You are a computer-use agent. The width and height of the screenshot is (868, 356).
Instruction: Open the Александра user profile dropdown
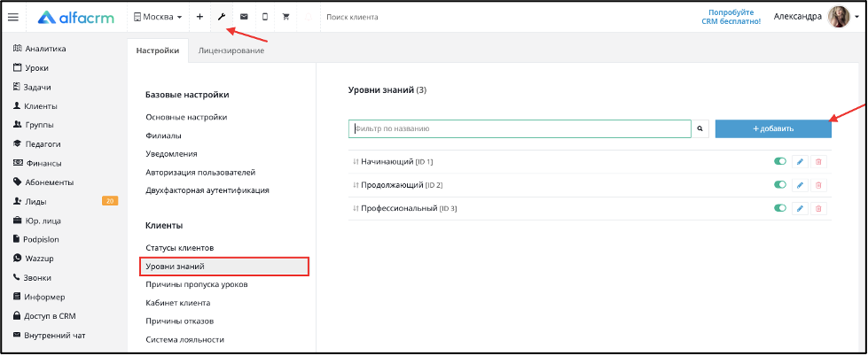[816, 17]
